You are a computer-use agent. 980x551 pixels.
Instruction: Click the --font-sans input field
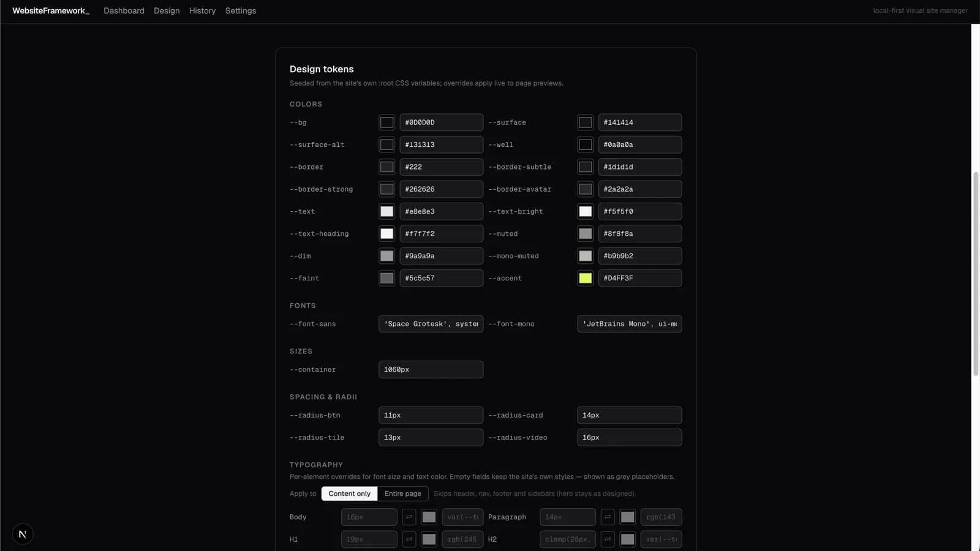pos(431,324)
